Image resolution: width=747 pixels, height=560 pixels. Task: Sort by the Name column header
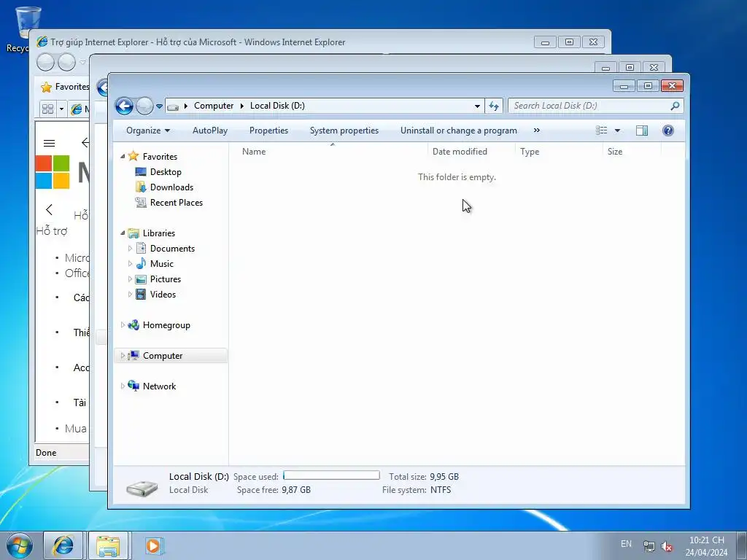coord(254,152)
